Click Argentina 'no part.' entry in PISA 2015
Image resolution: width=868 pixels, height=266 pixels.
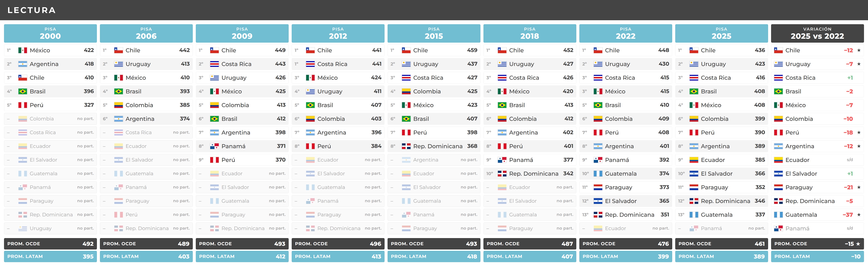469,160
